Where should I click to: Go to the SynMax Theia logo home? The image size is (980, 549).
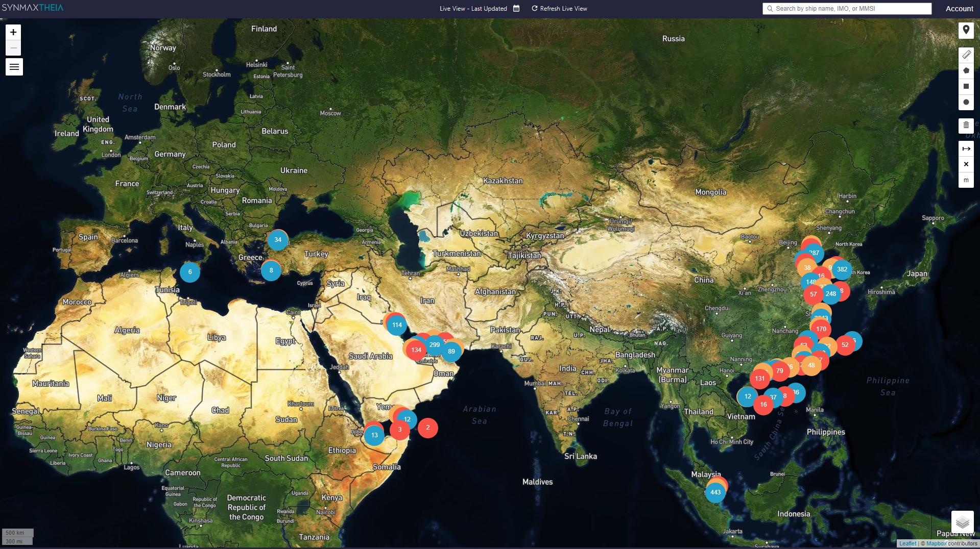33,8
